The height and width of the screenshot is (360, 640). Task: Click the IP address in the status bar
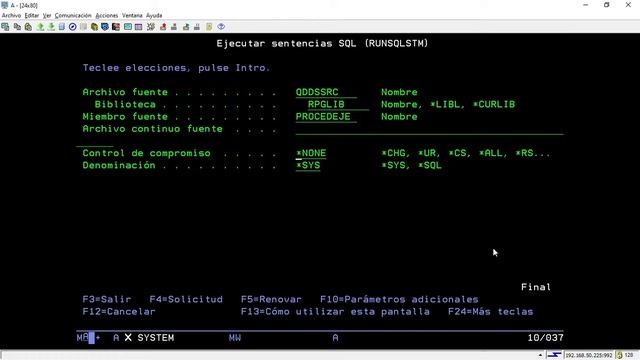tap(589, 356)
